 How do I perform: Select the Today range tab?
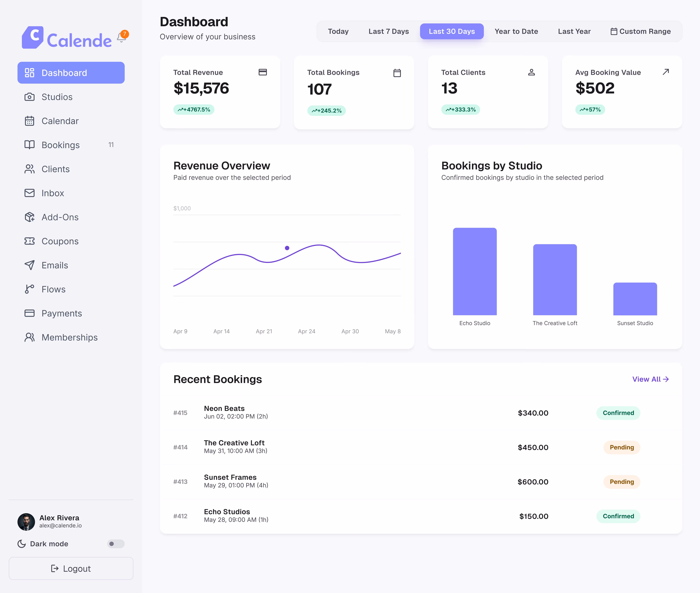[338, 31]
